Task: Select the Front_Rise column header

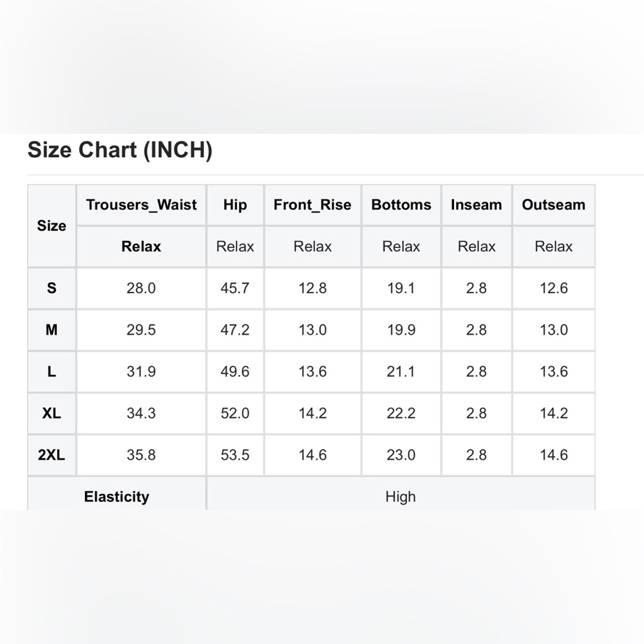Action: click(x=312, y=205)
